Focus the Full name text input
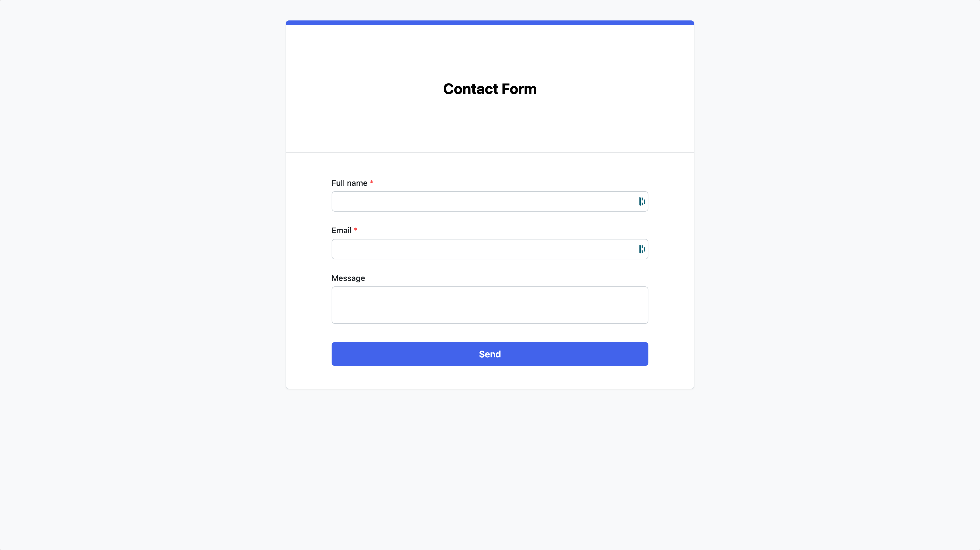Image resolution: width=980 pixels, height=550 pixels. point(483,201)
